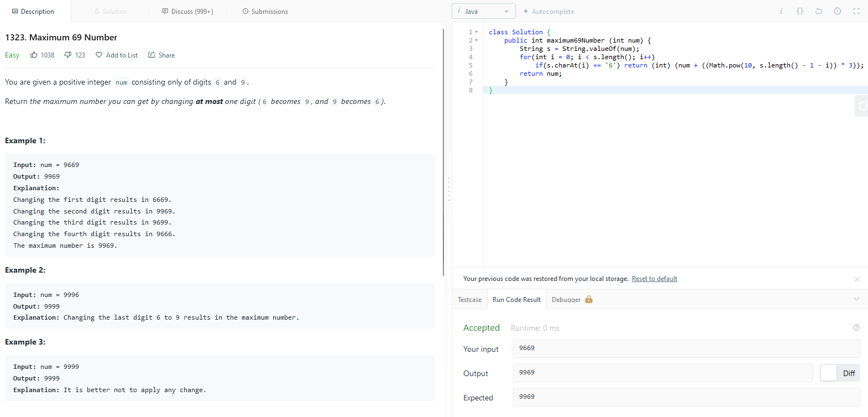Switch to the Submissions tab
The image size is (868, 417).
pyautogui.click(x=265, y=11)
